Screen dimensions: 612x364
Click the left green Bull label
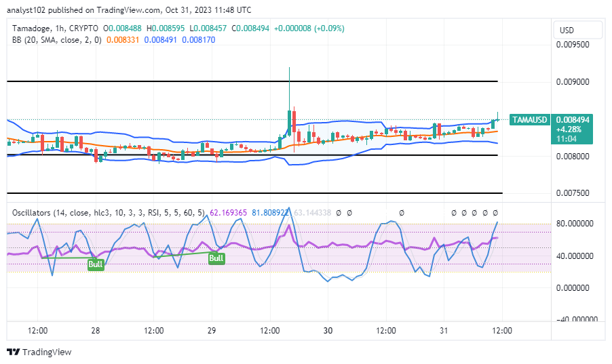tap(95, 264)
